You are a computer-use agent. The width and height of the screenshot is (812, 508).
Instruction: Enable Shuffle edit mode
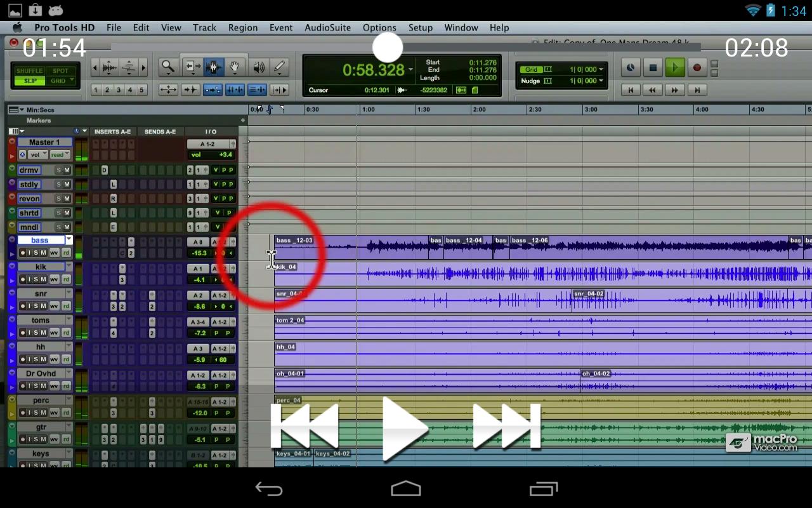[30, 70]
